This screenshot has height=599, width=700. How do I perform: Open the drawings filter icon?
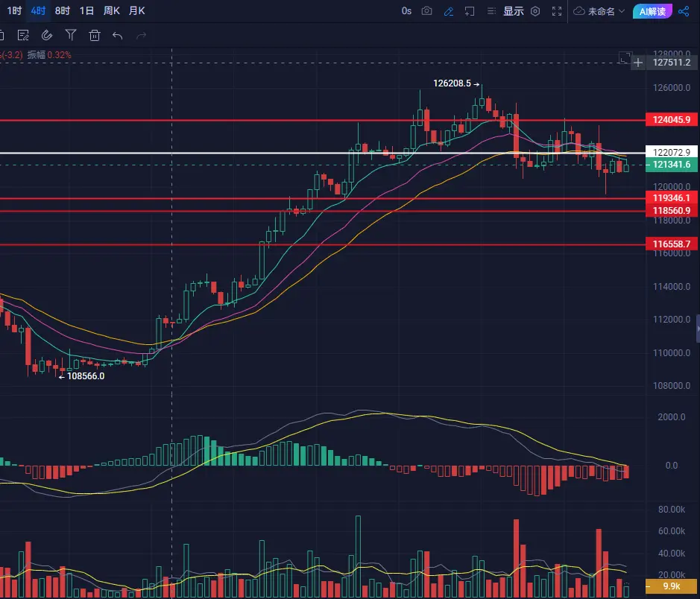[x=71, y=35]
